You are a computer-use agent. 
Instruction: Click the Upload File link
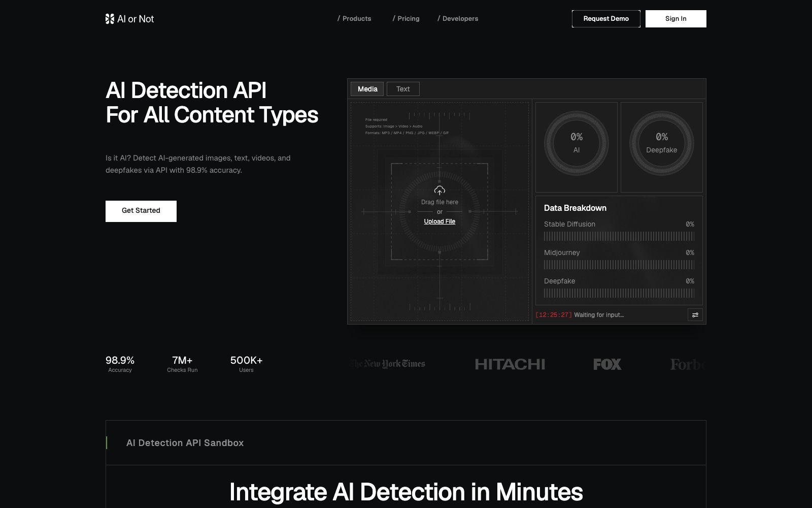coord(439,221)
